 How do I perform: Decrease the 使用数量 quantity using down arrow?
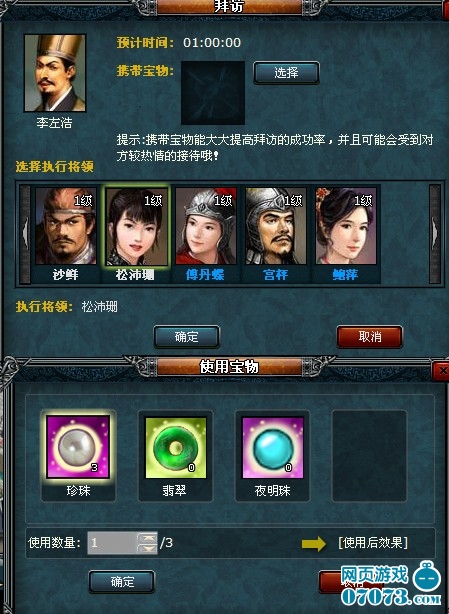point(148,549)
